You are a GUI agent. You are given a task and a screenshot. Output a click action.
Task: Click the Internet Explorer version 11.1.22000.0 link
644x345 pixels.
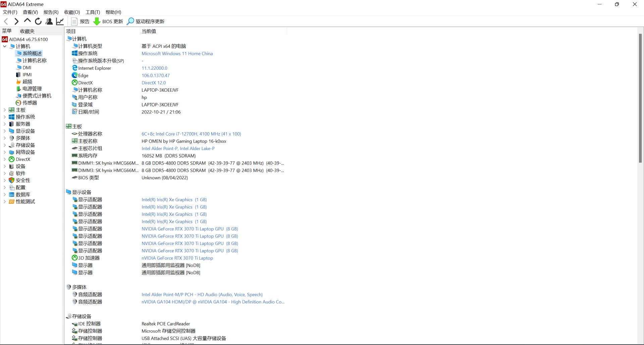coord(154,68)
